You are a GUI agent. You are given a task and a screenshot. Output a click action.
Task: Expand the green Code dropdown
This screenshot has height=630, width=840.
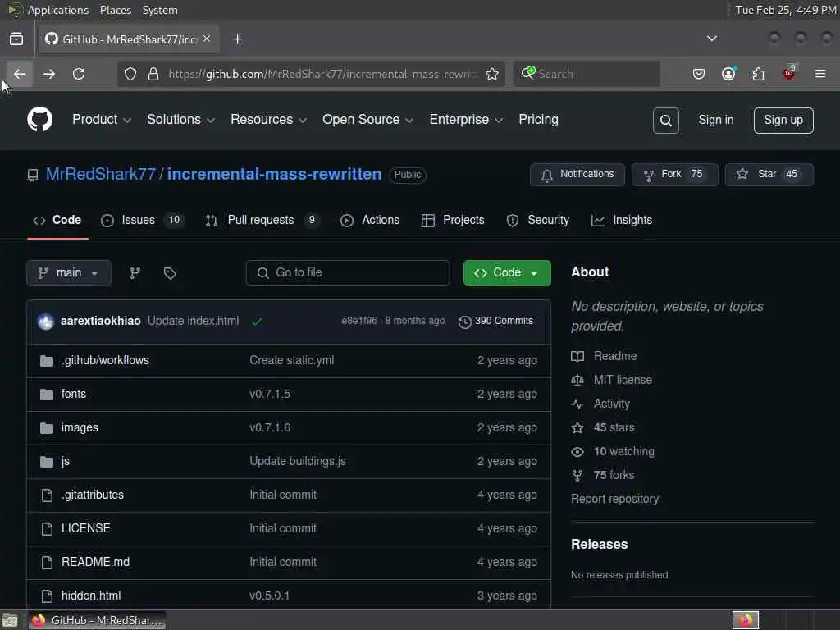point(507,273)
